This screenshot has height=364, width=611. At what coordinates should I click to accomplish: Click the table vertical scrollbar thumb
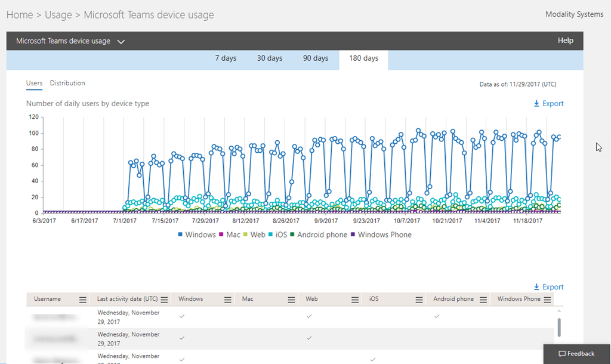tap(559, 327)
